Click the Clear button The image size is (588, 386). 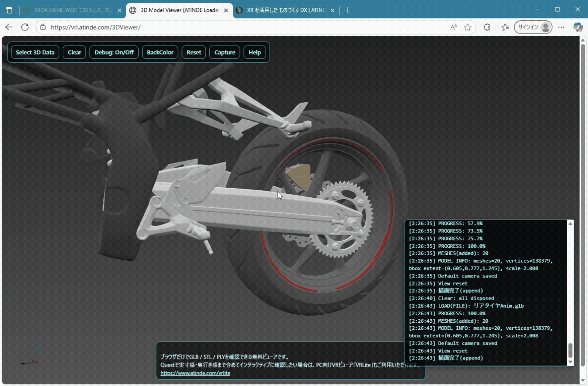point(74,52)
